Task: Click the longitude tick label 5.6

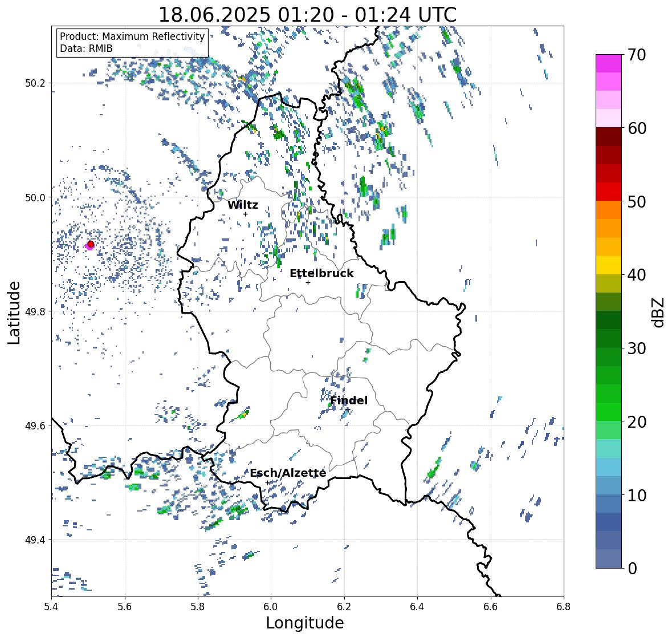Action: [125, 607]
